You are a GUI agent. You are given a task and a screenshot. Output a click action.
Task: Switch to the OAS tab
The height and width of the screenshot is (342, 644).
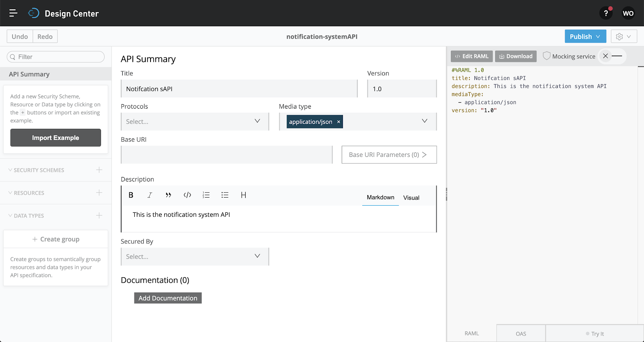[521, 334]
